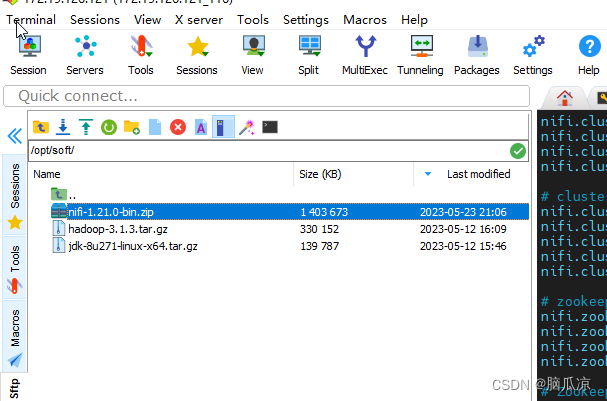This screenshot has width=607, height=401.
Task: Switch to Sessions side tab
Action: (15, 195)
